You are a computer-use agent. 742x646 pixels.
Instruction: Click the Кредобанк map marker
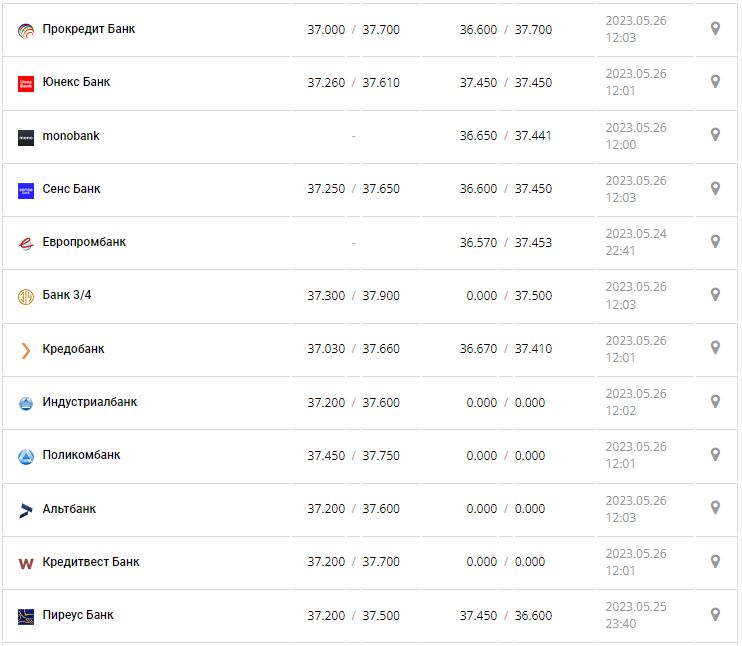click(715, 348)
